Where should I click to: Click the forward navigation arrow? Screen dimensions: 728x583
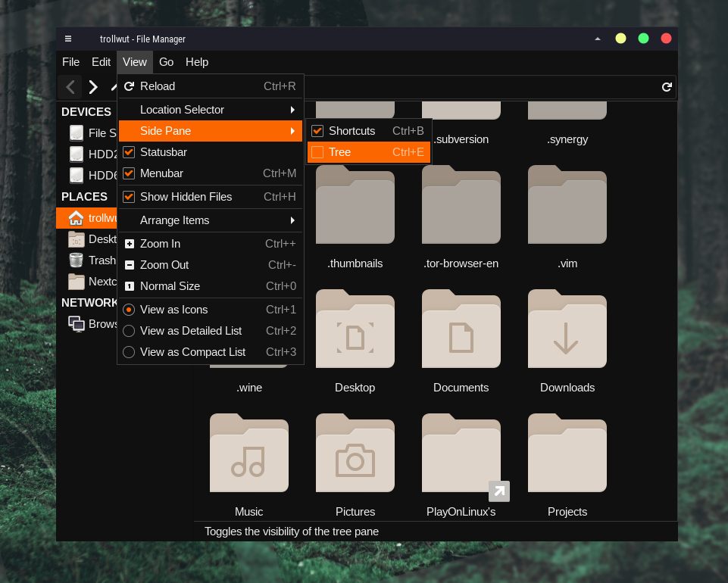pos(93,87)
